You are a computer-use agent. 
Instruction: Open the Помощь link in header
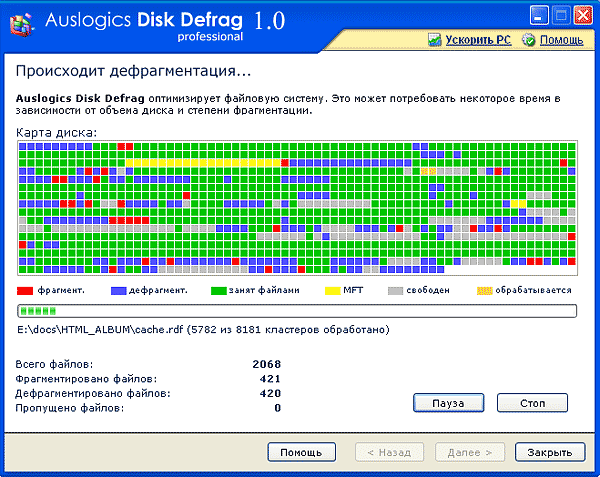point(561,40)
